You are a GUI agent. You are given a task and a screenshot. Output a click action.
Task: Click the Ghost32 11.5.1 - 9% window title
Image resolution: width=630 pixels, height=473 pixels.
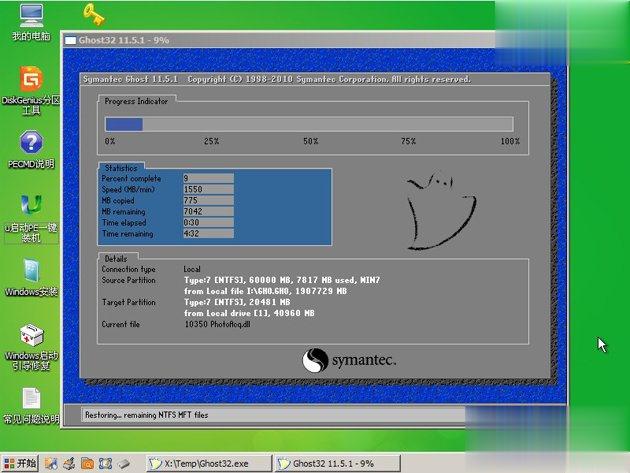click(124, 40)
